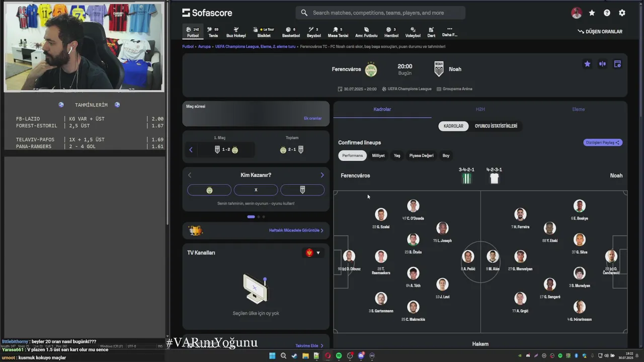Open Noah team crest
Viewport: 644px width, 362px height.
tap(439, 69)
